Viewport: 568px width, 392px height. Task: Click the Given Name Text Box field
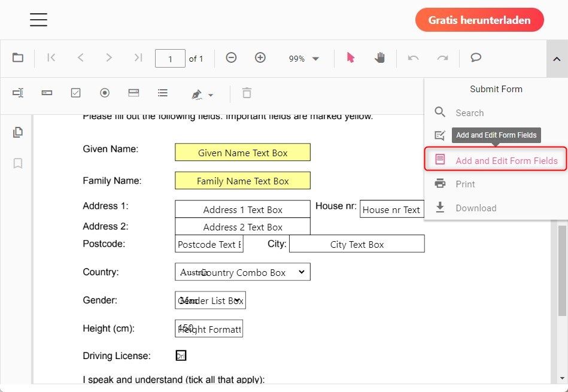(x=242, y=153)
